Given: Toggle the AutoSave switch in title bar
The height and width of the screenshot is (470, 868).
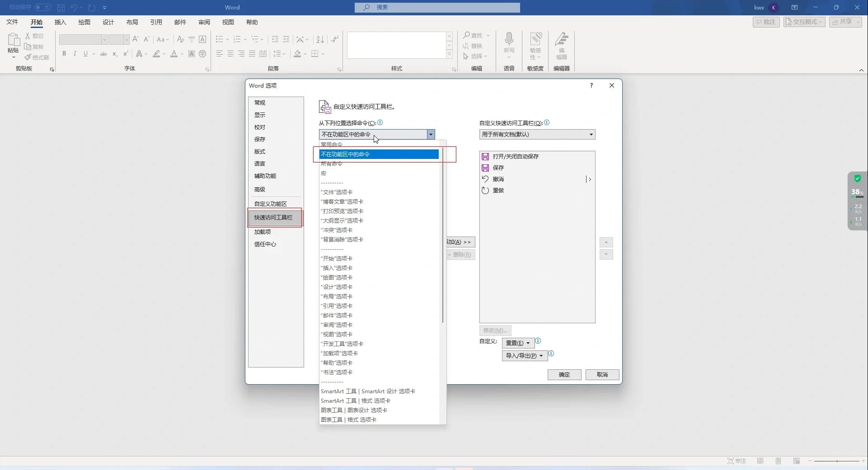Looking at the screenshot, I should pos(43,7).
